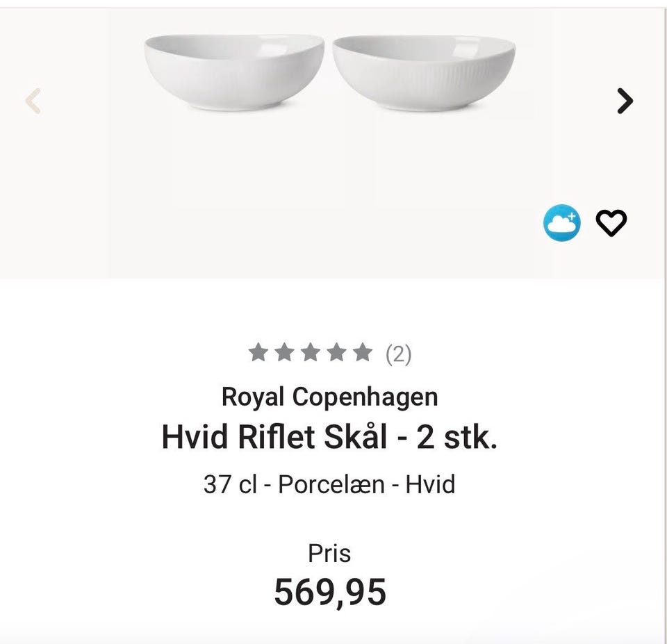Click the 569,95 price value
Image resolution: width=667 pixels, height=644 pixels.
click(330, 593)
